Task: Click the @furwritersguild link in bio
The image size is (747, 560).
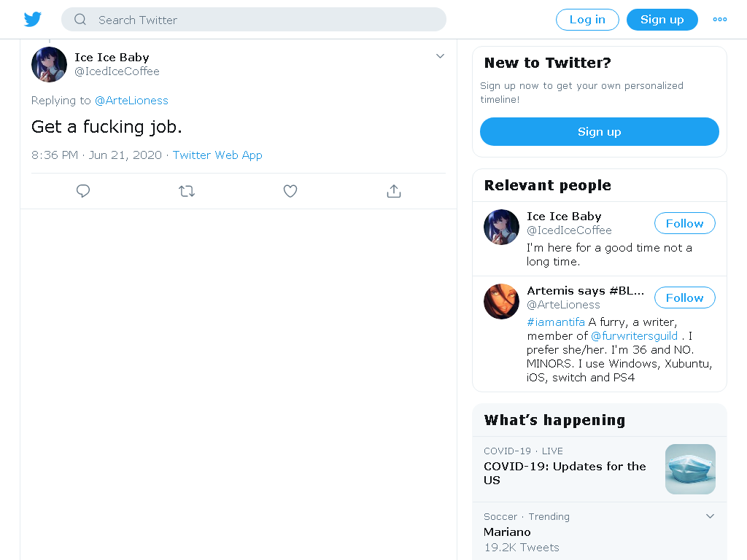Action: point(634,335)
